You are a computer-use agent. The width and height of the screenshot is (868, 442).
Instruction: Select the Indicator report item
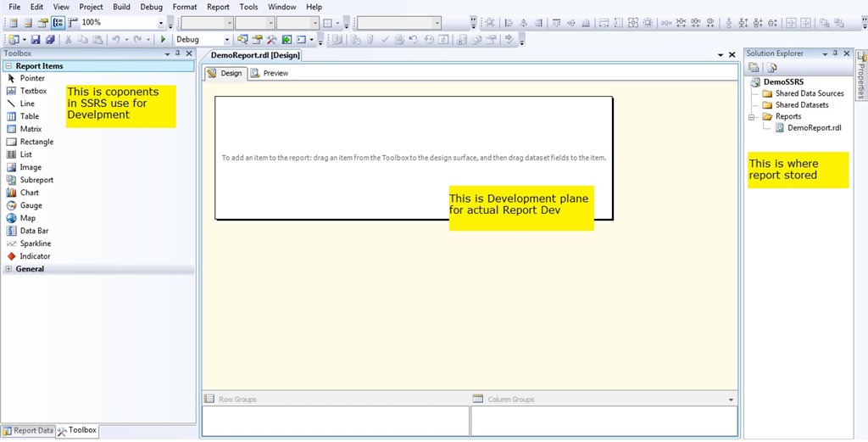click(x=35, y=256)
